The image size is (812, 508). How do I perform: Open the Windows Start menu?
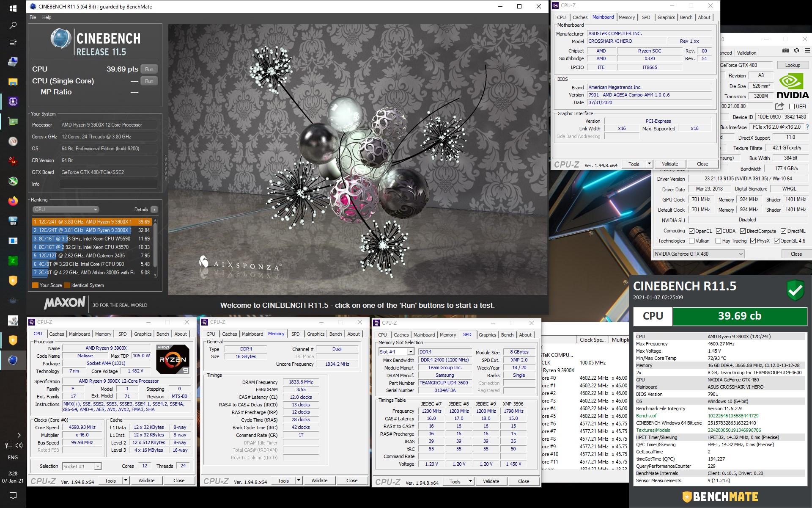13,8
